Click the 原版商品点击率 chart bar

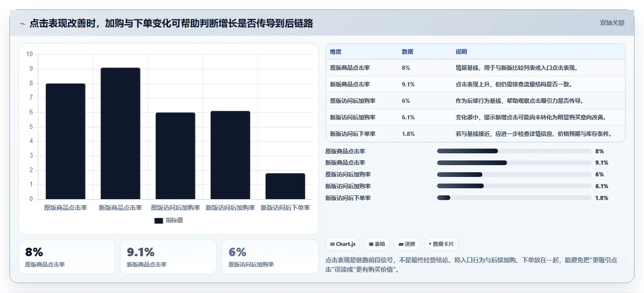point(65,141)
